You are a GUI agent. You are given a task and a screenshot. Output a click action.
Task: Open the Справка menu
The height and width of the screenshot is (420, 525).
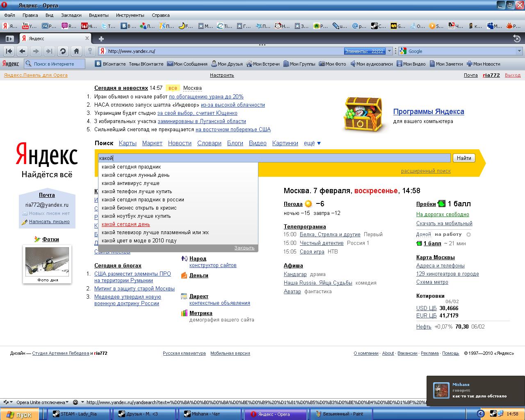[x=161, y=15]
